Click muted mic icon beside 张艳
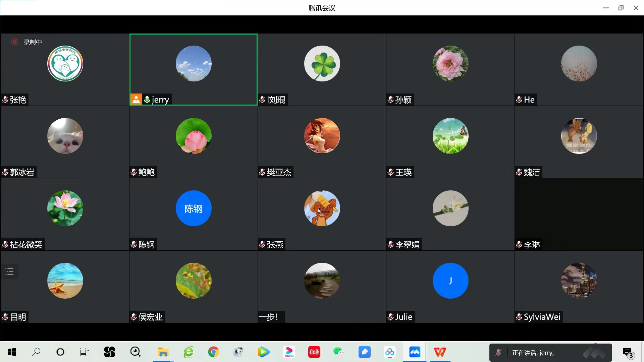 pyautogui.click(x=5, y=100)
